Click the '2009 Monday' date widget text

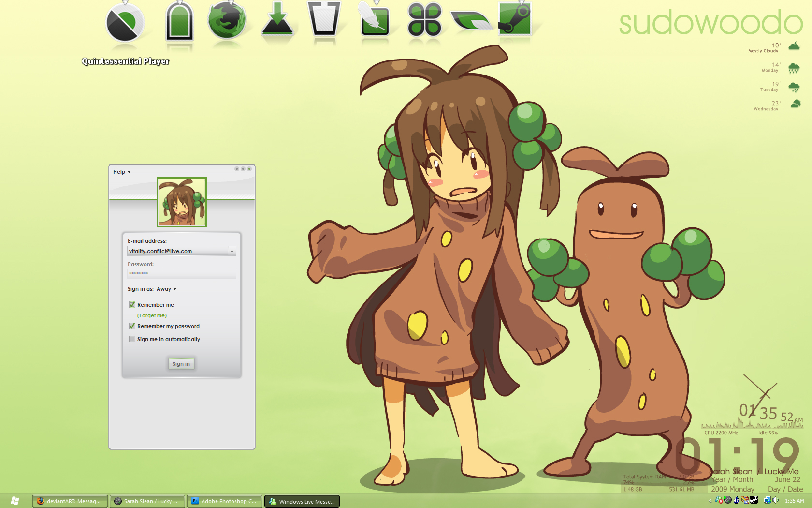tap(733, 489)
